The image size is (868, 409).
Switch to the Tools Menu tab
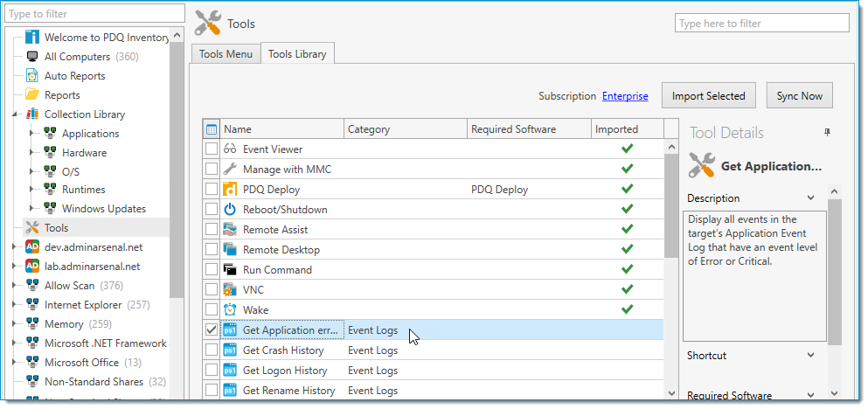click(x=226, y=54)
